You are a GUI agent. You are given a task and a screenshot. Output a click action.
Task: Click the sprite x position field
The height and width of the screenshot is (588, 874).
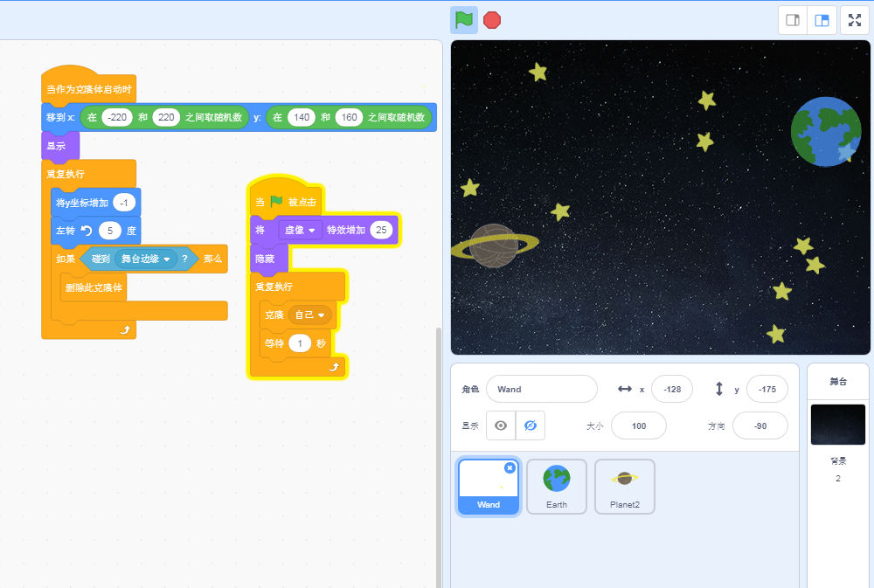tap(671, 389)
